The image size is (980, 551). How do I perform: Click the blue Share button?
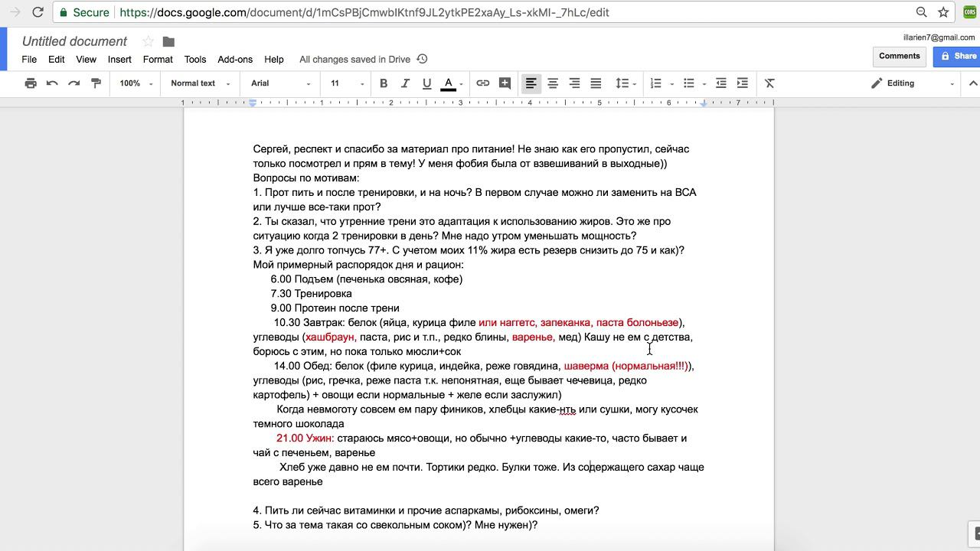[x=957, y=56]
